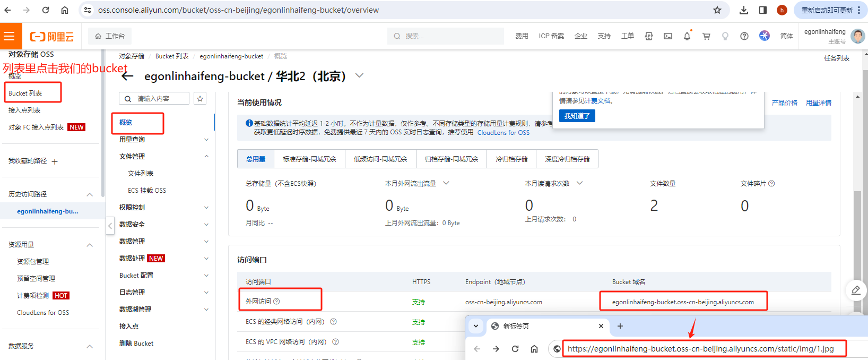Click the edit pencil floating icon

(856, 290)
